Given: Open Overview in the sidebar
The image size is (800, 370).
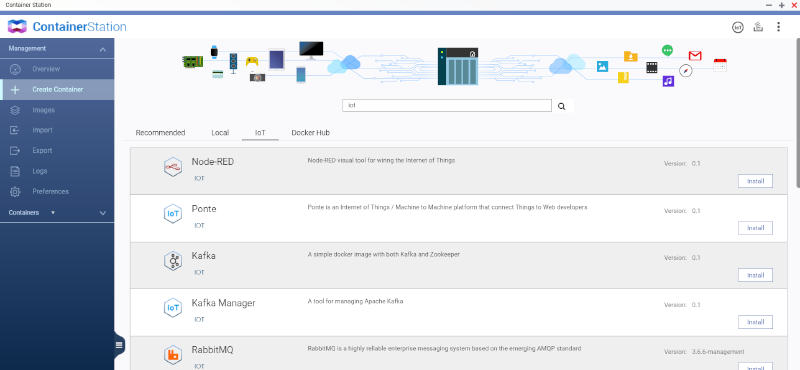Looking at the screenshot, I should (x=57, y=69).
